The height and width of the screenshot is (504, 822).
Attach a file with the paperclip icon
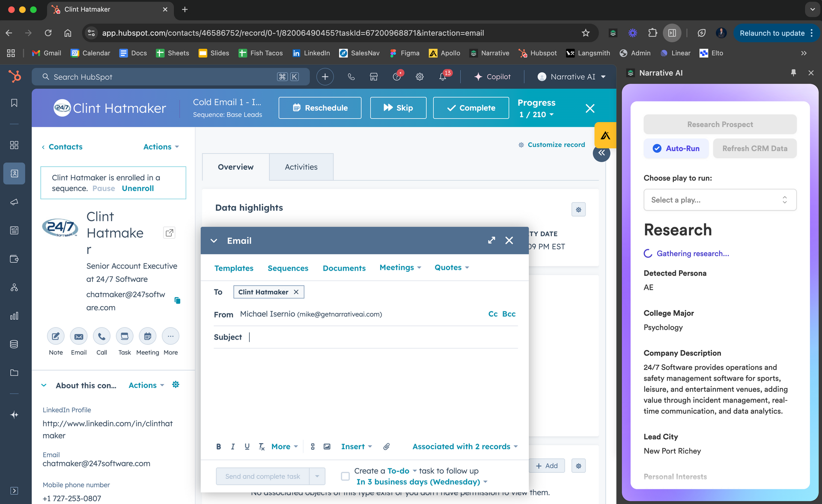(386, 447)
